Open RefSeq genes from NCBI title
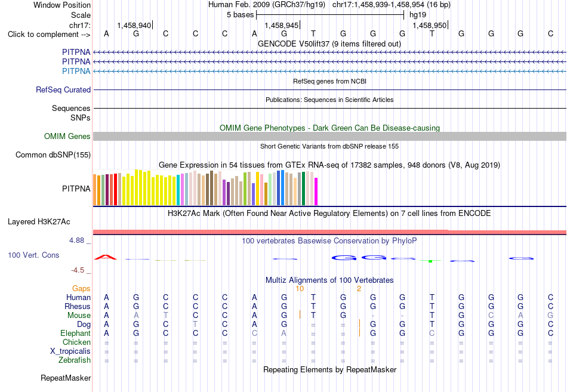Viewport: 567px width, 392px height. [329, 81]
